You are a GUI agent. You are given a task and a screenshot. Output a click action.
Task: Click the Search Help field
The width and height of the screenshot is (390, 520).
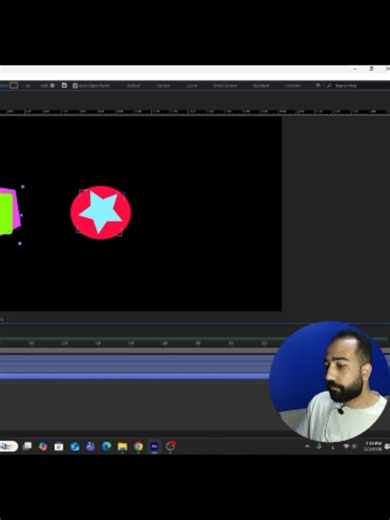tap(346, 86)
